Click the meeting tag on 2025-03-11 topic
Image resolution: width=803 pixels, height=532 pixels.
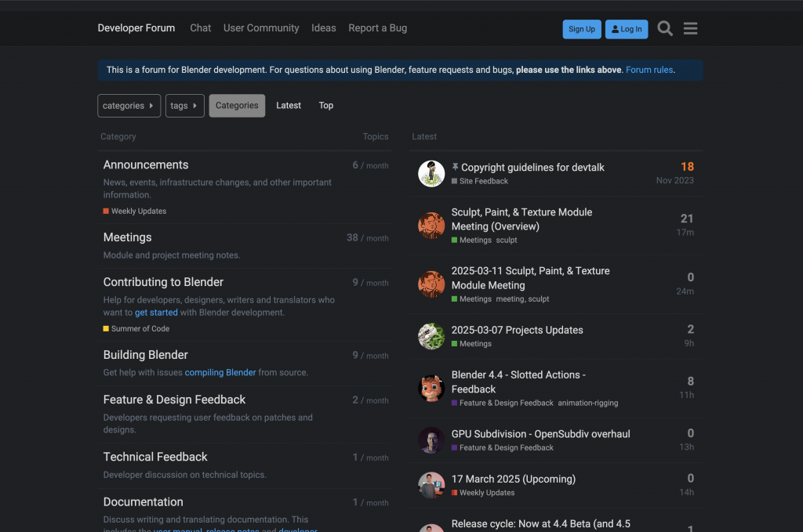tap(510, 299)
